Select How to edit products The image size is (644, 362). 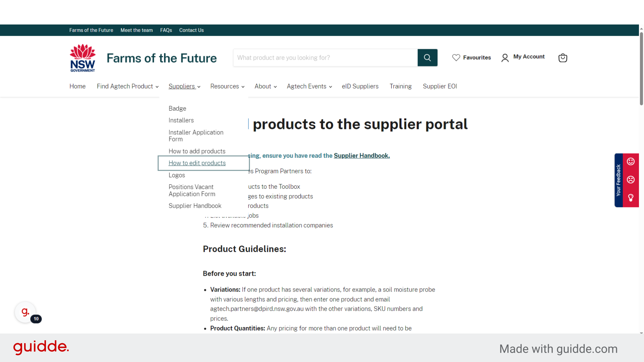tap(197, 163)
